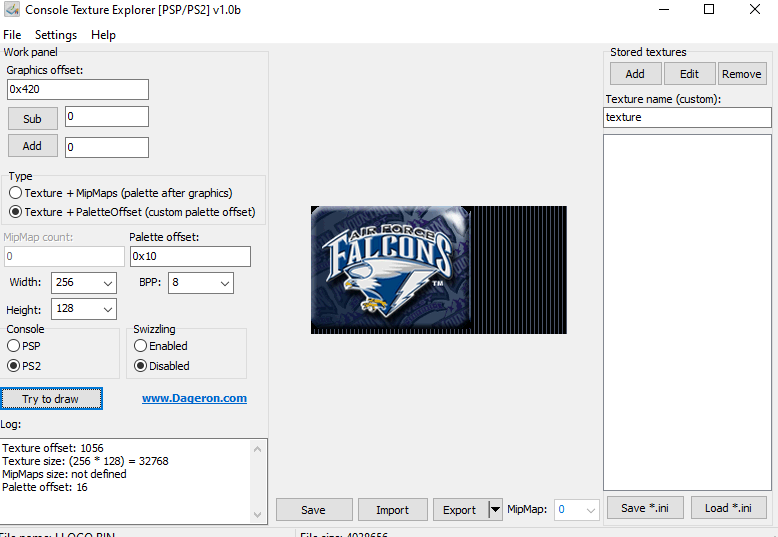Click the Import button
This screenshot has width=778, height=537.
[x=392, y=510]
